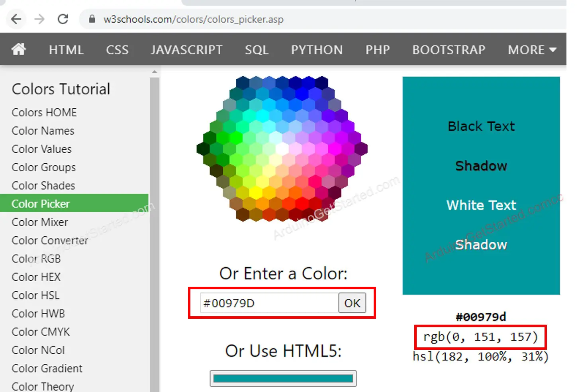This screenshot has height=392, width=578.
Task: Click the browser forward arrow
Action: [x=39, y=19]
